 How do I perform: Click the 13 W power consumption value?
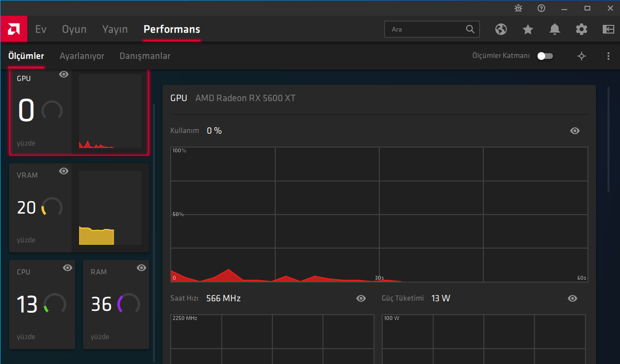point(441,298)
